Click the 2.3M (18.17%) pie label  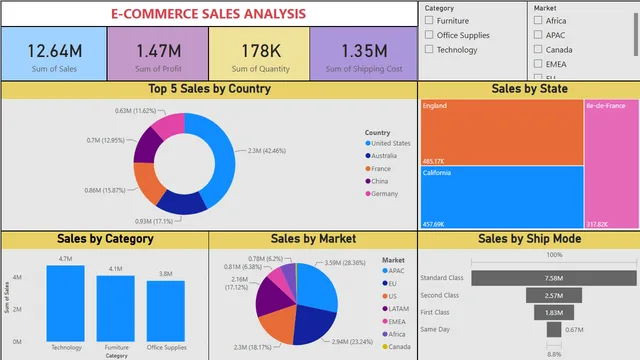click(253, 347)
